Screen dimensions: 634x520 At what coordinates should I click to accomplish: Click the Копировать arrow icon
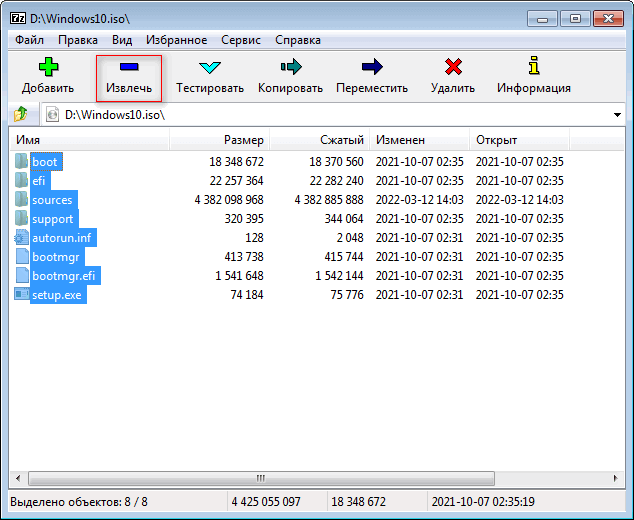pyautogui.click(x=291, y=67)
